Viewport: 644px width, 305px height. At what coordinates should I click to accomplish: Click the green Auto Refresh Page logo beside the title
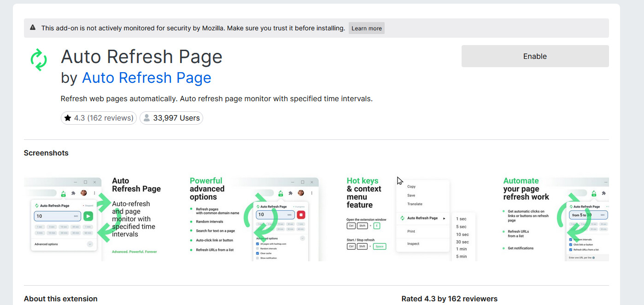pos(39,60)
